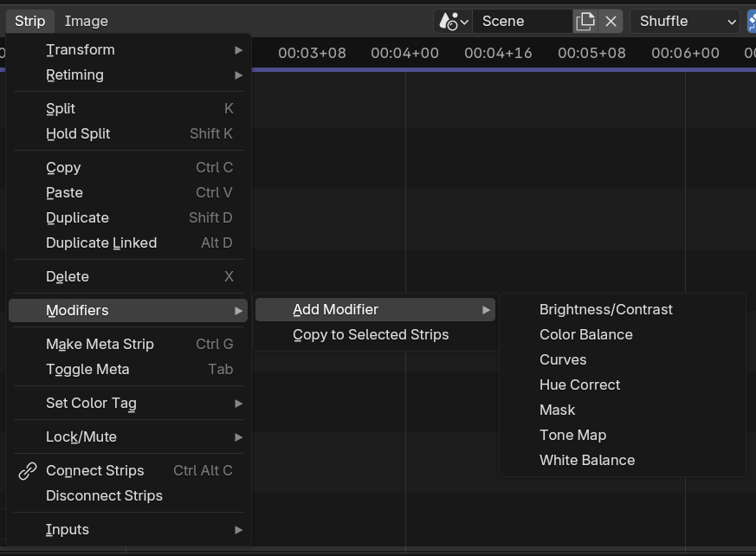Viewport: 756px width, 556px height.
Task: Expand the Retiming submenu
Action: tap(128, 74)
